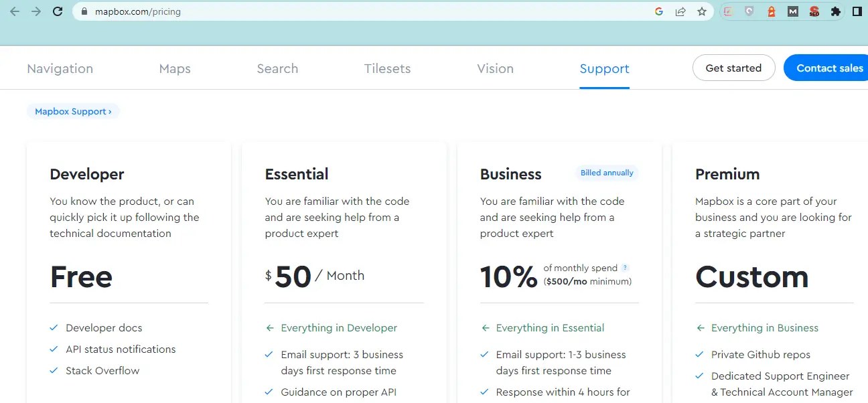This screenshot has width=868, height=403.
Task: Select the Google icon in the address bar
Action: coord(659,11)
